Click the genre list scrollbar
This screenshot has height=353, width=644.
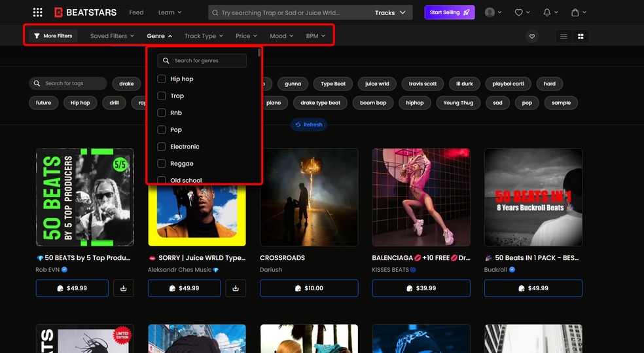click(x=259, y=52)
